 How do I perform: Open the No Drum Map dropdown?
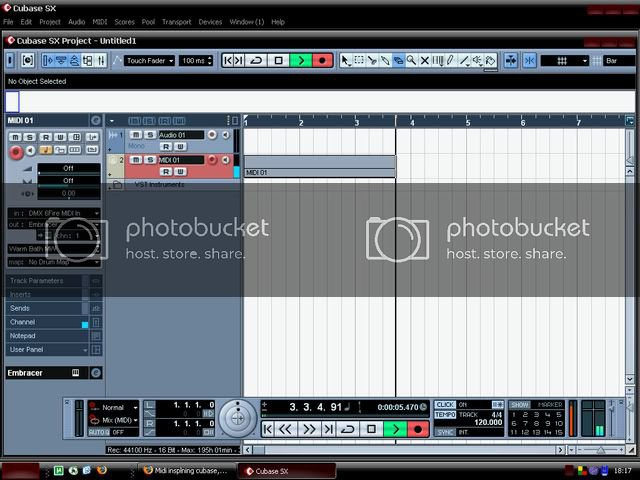[x=54, y=262]
